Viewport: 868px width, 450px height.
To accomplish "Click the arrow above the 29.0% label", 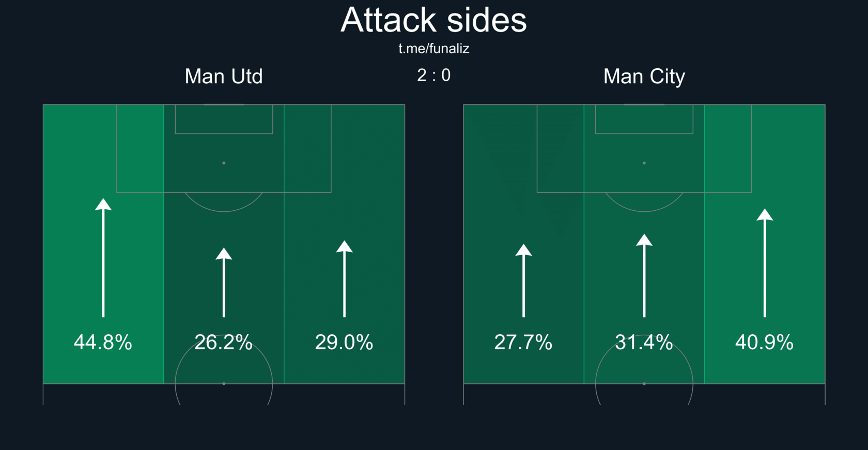I will tap(344, 278).
